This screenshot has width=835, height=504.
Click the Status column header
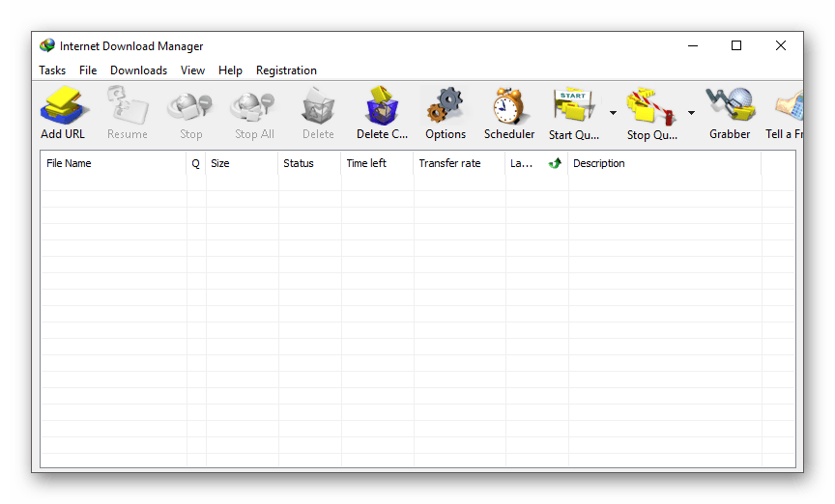click(309, 164)
